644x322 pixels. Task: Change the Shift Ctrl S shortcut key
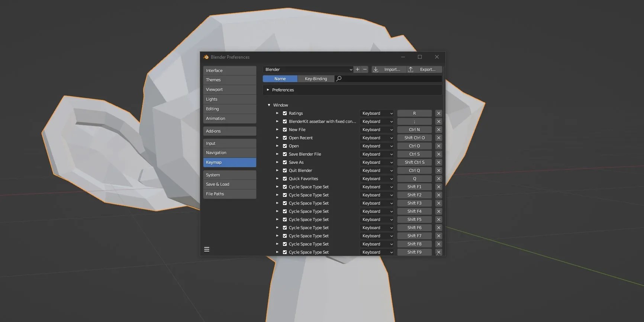click(414, 162)
